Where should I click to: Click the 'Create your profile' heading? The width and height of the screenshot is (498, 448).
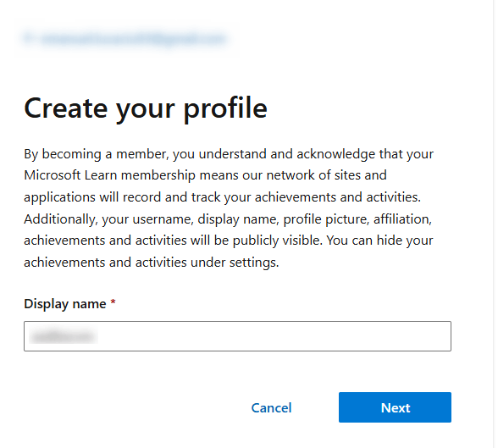point(146,108)
